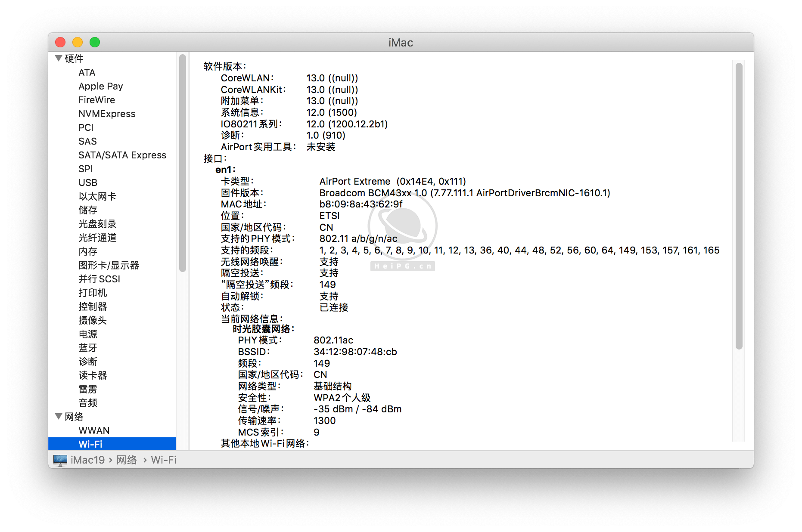Select 电源 power in the sidebar
802x532 pixels.
click(88, 334)
